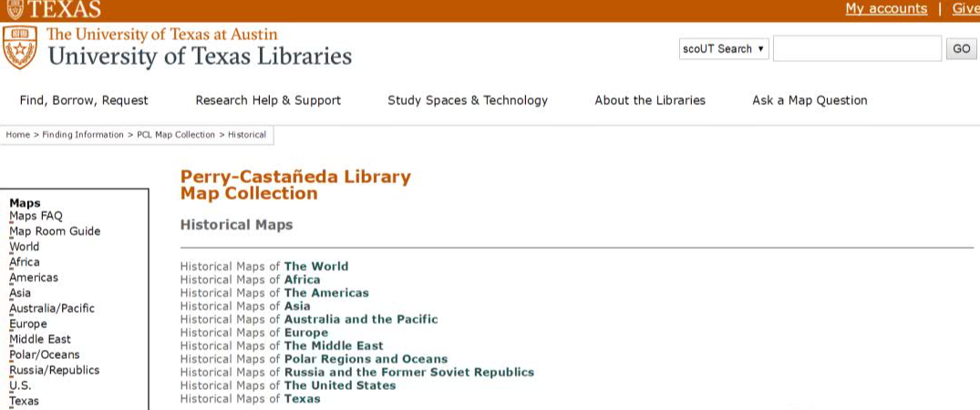Click the Maps heading in sidebar
This screenshot has height=410, width=980.
(x=25, y=203)
